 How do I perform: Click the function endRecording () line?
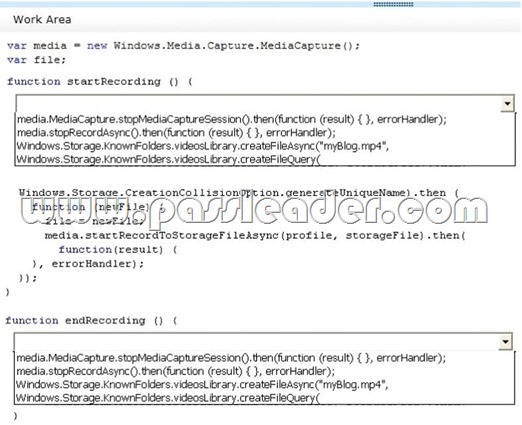point(92,321)
